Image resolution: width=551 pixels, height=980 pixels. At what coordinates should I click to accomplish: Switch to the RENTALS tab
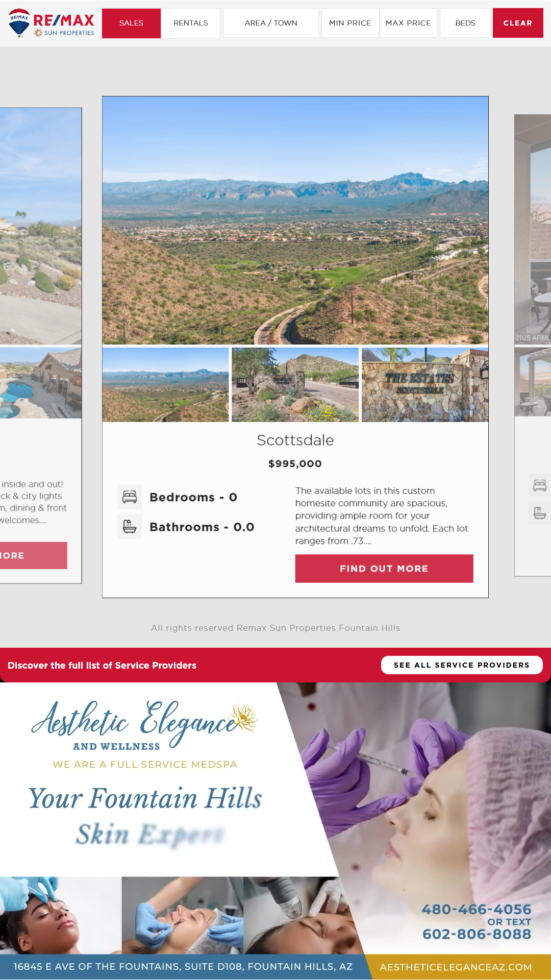[x=191, y=23]
